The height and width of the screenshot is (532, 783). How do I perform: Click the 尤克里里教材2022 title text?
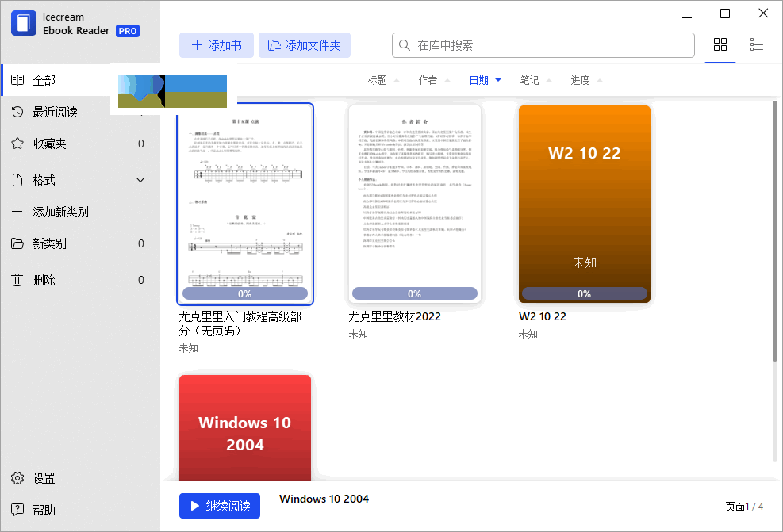(394, 317)
